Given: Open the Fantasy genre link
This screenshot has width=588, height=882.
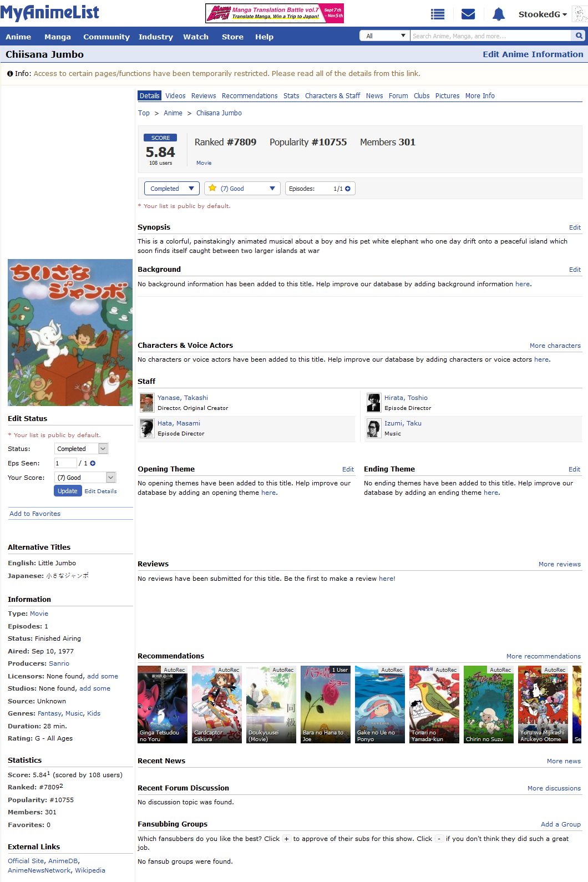Looking at the screenshot, I should (49, 713).
